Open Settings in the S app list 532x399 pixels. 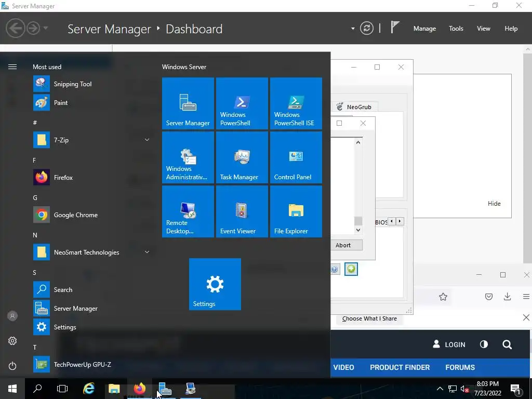[x=91, y=327]
